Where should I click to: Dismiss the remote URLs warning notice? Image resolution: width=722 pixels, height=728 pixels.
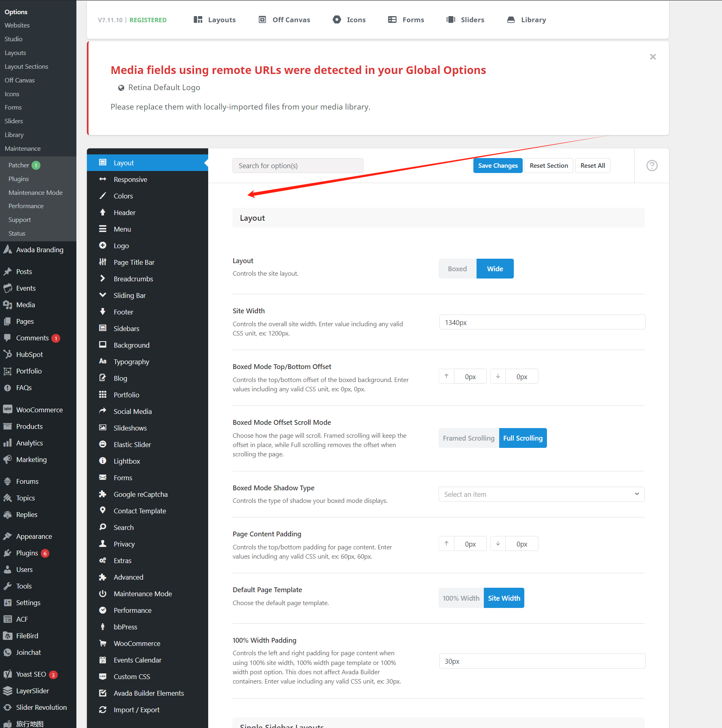(x=652, y=57)
